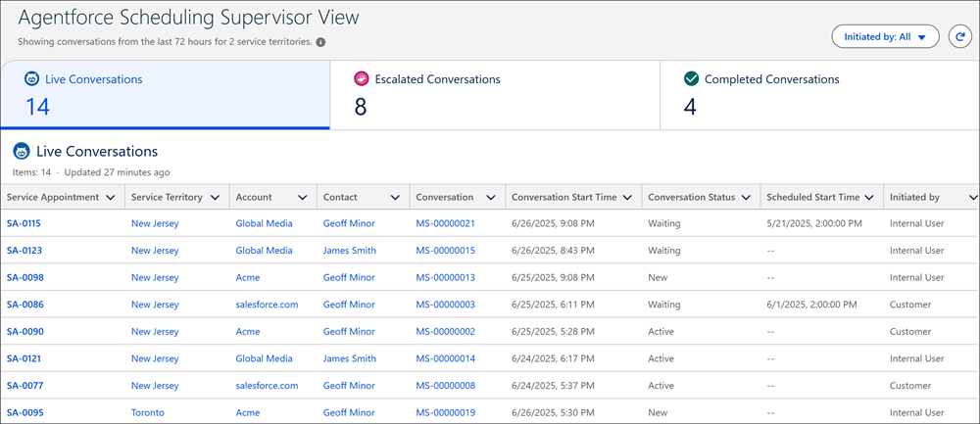
Task: Open service appointment SA-0115
Action: coord(24,223)
